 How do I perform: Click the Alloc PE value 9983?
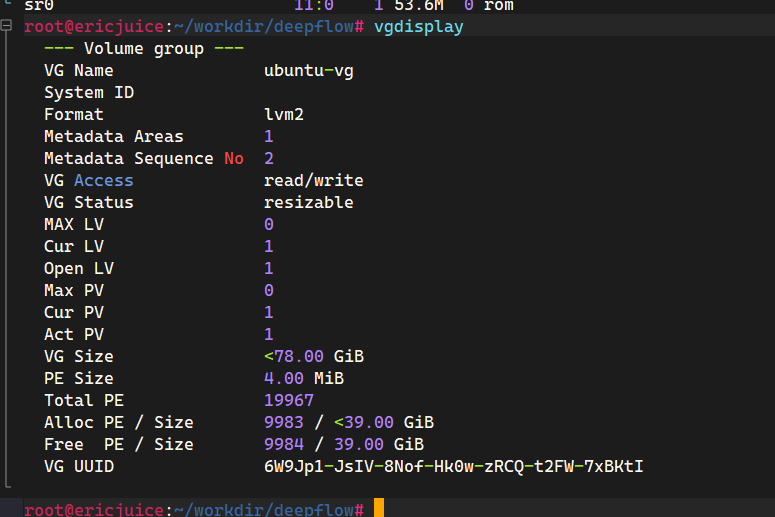point(283,423)
